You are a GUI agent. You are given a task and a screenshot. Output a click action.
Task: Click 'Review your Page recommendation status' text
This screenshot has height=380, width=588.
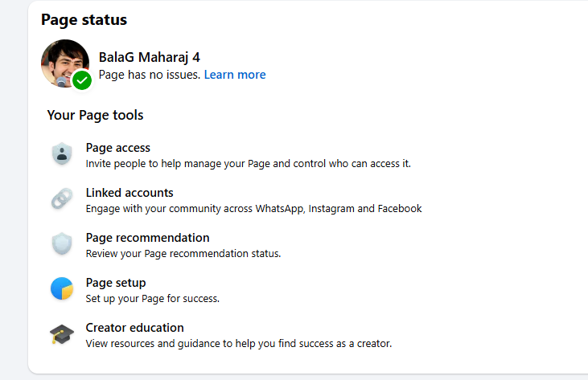183,253
